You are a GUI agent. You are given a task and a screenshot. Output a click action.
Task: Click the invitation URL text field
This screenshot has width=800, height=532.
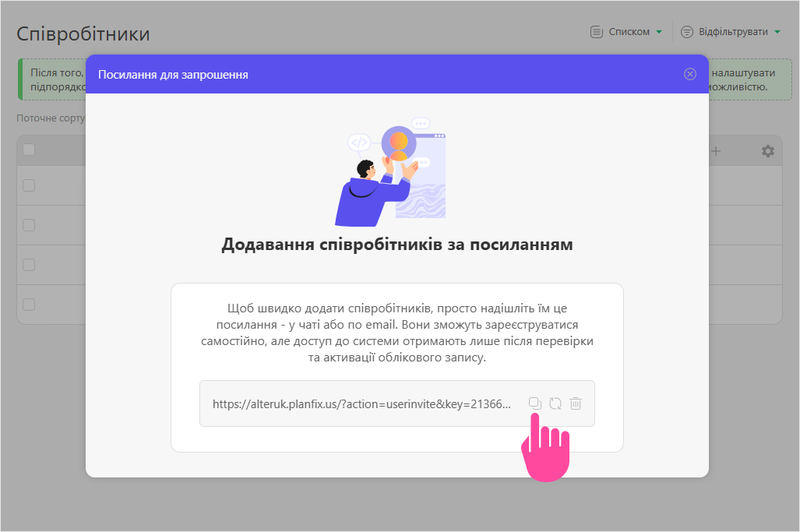(x=362, y=404)
